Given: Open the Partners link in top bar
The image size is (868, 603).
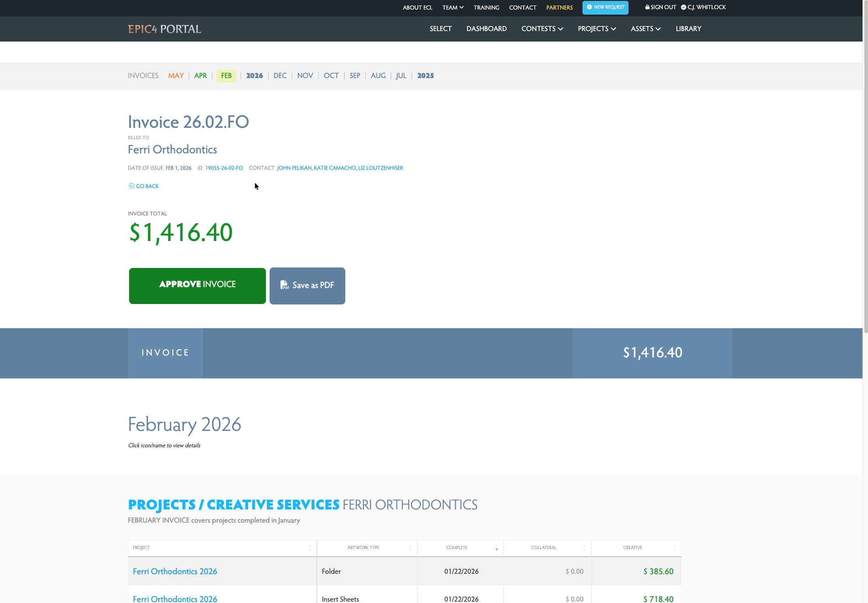Looking at the screenshot, I should (x=560, y=8).
